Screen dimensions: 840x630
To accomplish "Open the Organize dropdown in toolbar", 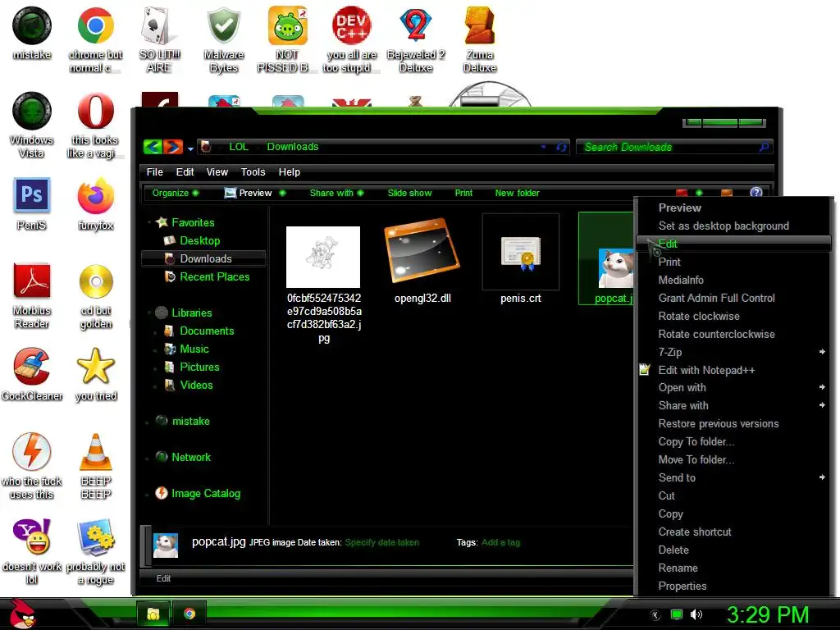I will click(176, 193).
